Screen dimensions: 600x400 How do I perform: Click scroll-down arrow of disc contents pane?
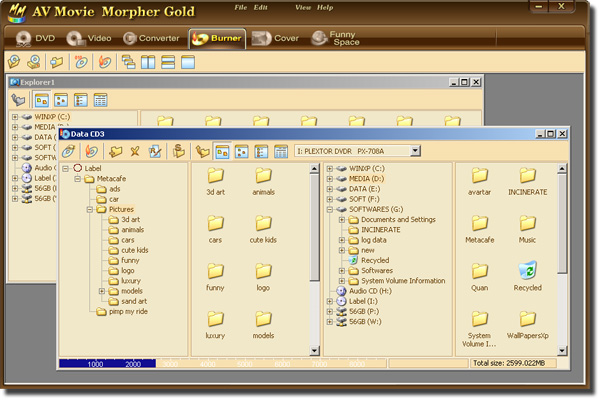315,351
